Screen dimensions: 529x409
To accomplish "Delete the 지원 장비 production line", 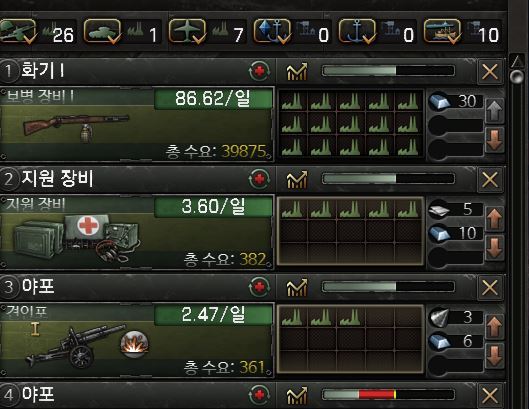I will coord(490,180).
